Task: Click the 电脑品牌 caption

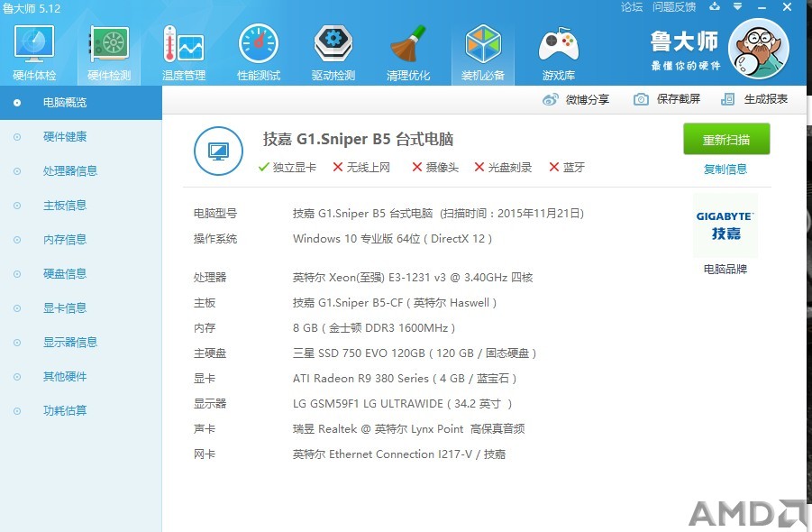Action: point(725,269)
